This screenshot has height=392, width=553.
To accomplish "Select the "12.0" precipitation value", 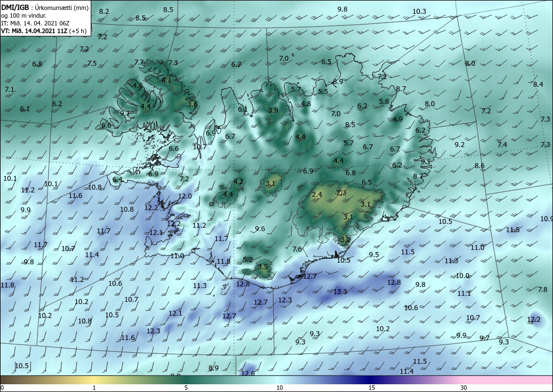I will 185,196.
